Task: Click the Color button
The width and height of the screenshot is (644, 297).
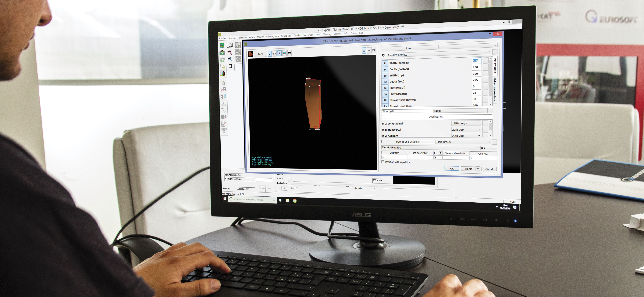Action: pos(260,54)
